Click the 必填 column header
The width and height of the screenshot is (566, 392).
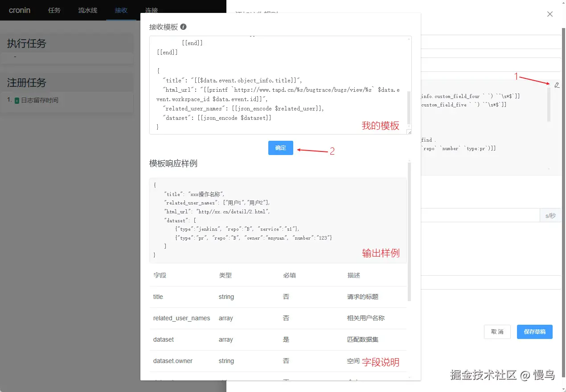[x=289, y=275]
